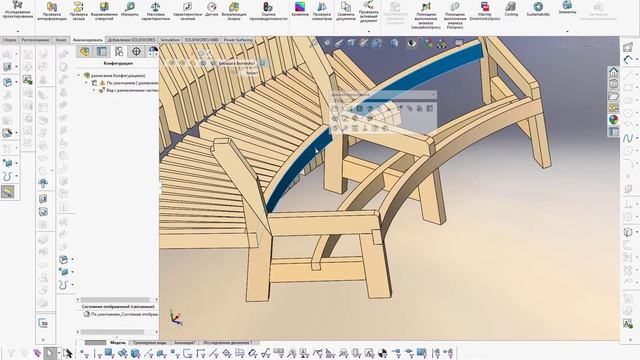This screenshot has width=640, height=360.
Task: Click the 3D button in left toolbar
Action: click(x=43, y=324)
